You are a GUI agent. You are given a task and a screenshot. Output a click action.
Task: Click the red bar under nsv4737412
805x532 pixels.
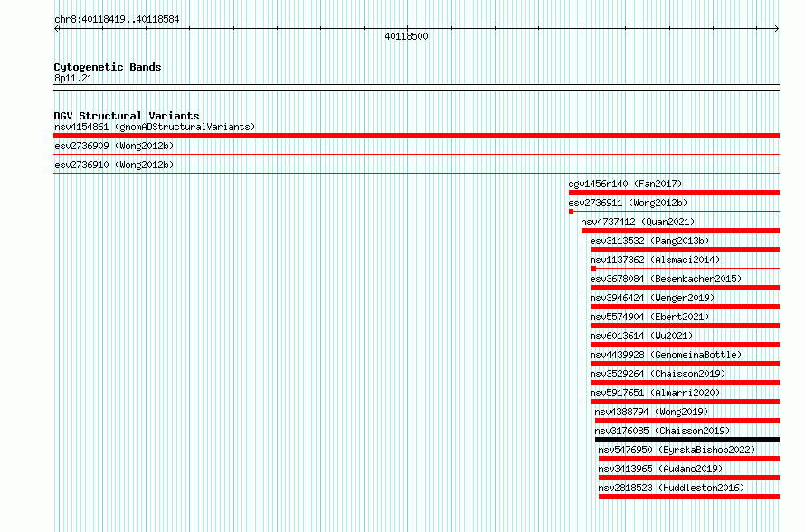coord(681,231)
